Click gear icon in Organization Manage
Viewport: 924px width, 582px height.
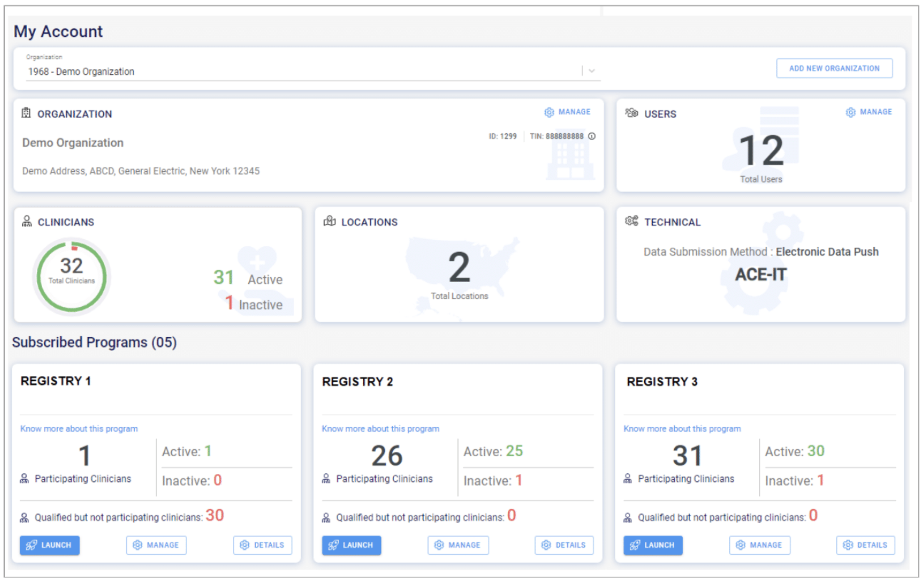pos(549,112)
